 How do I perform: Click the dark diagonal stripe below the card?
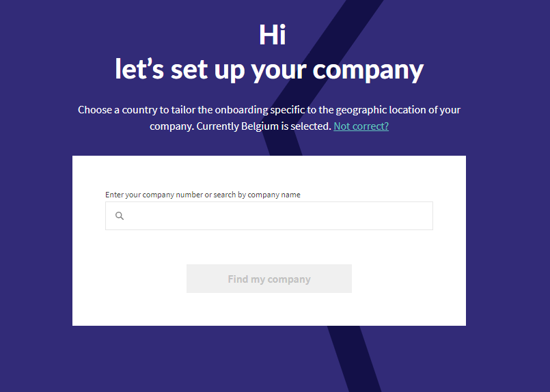355,358
